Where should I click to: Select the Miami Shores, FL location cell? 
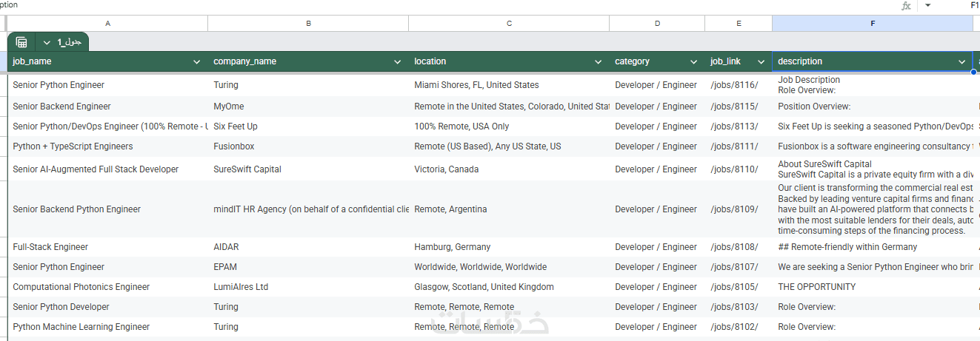[x=509, y=85]
